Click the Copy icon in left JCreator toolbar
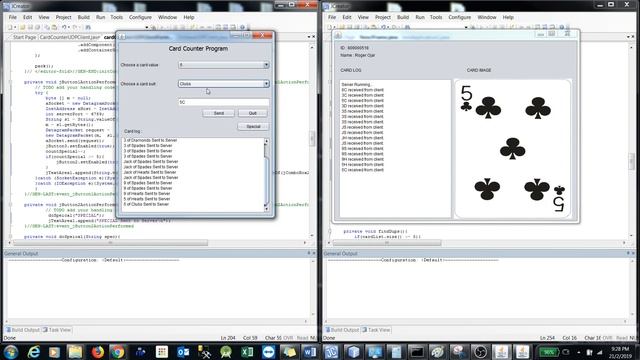 (x=47, y=27)
